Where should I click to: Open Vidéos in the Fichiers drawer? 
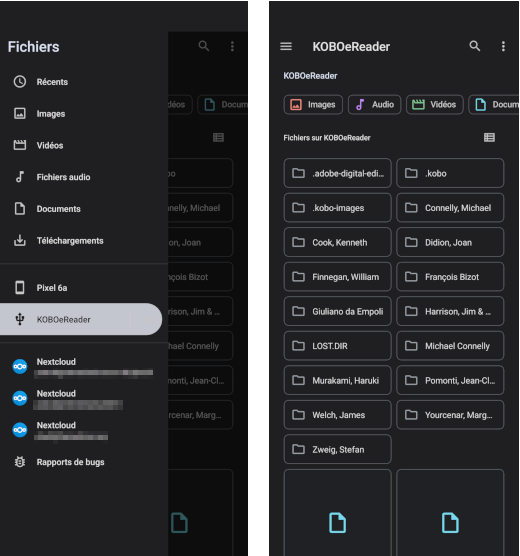pyautogui.click(x=84, y=145)
